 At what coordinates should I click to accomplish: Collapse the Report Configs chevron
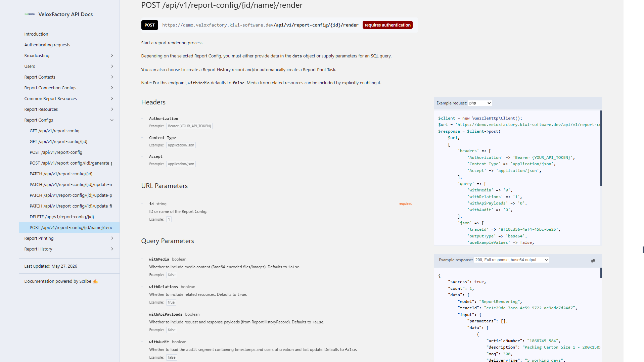point(112,120)
